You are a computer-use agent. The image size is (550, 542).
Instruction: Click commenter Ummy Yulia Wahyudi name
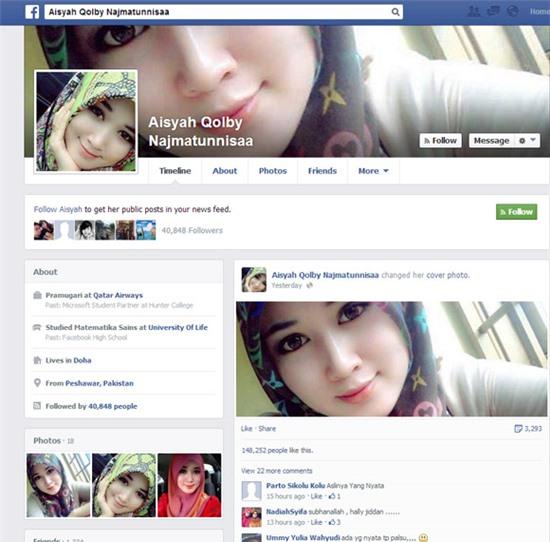point(303,537)
